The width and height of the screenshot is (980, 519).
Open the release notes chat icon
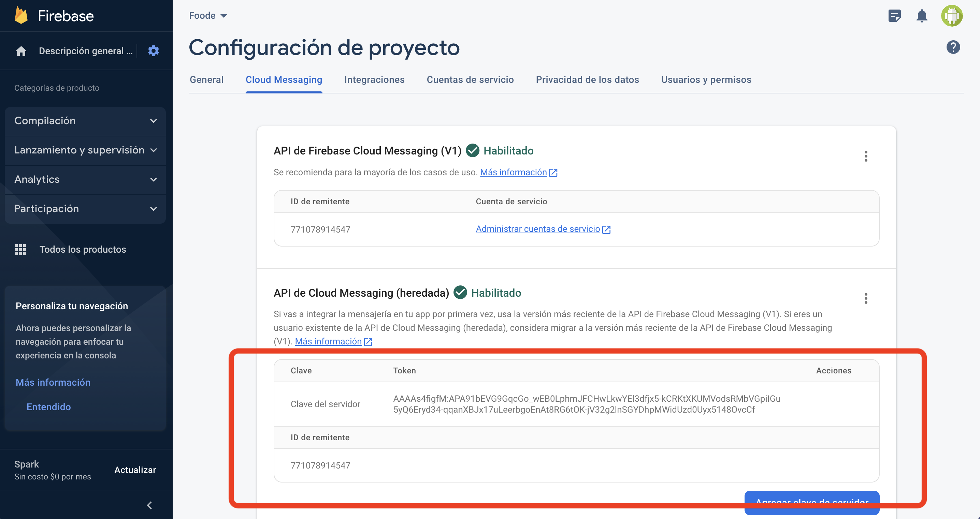click(894, 16)
